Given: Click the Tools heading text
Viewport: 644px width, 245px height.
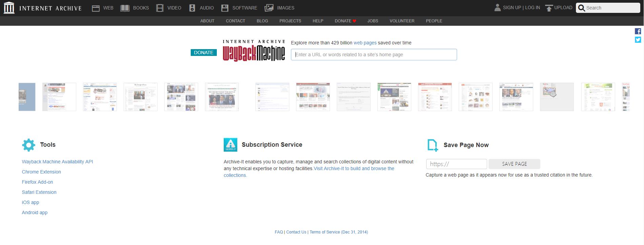Looking at the screenshot, I should coord(48,145).
